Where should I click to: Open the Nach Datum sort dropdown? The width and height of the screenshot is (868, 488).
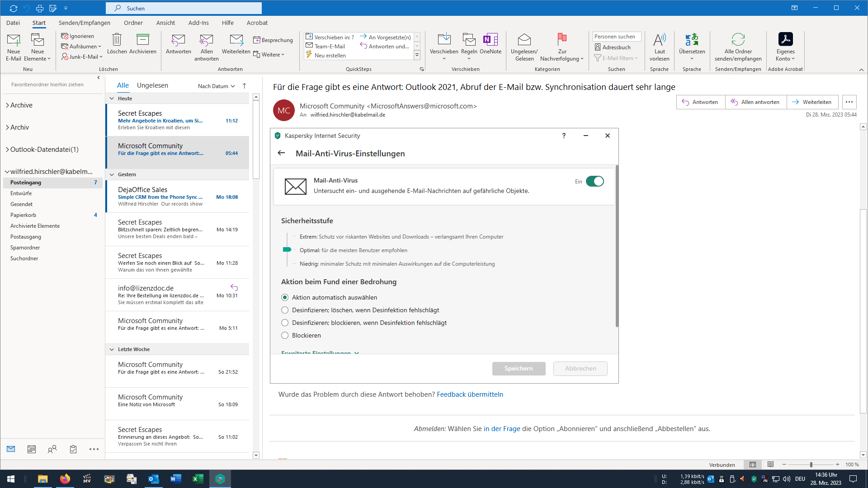216,86
